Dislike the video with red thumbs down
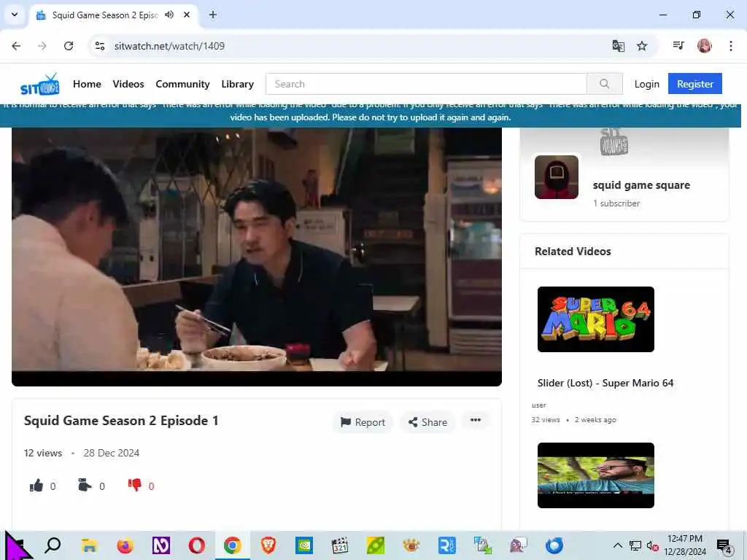 coord(135,485)
